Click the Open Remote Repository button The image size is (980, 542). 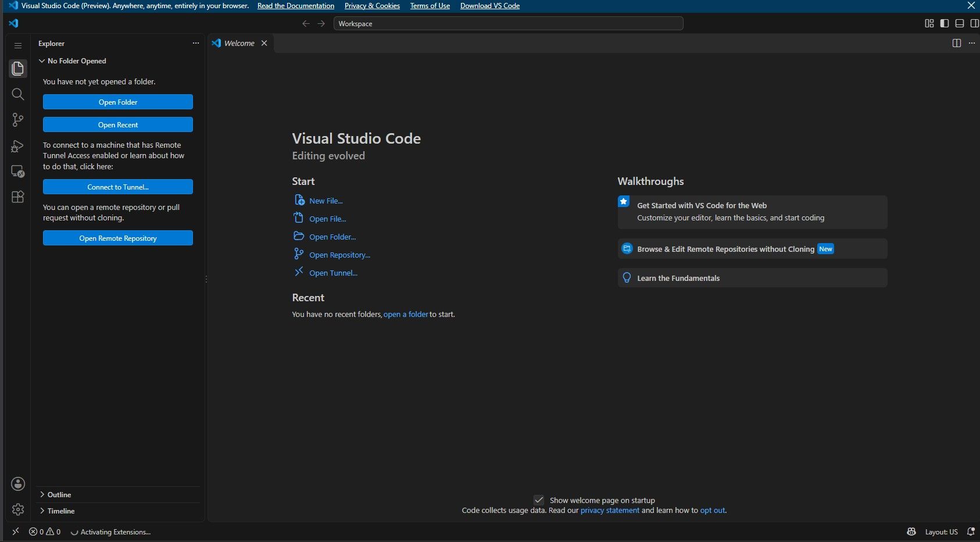tap(118, 238)
